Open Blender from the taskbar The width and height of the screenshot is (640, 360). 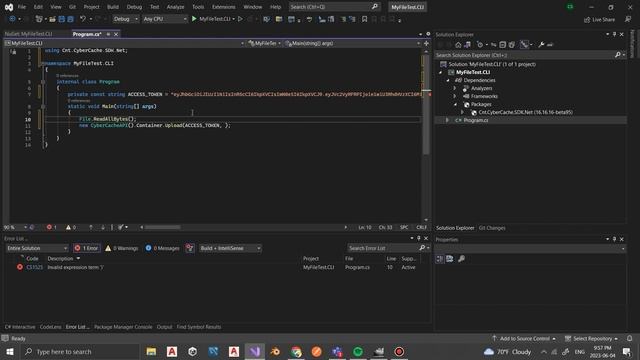pyautogui.click(x=275, y=351)
